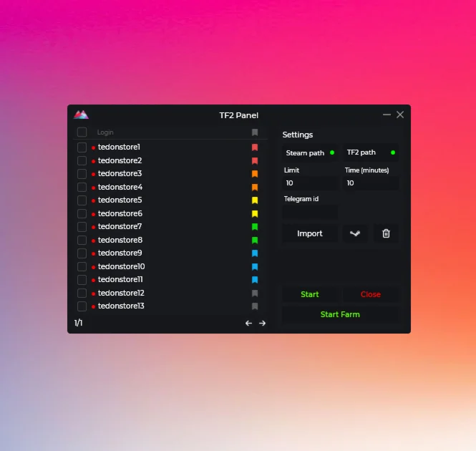This screenshot has width=476, height=451.
Task: Click the TF2 path button
Action: (371, 152)
